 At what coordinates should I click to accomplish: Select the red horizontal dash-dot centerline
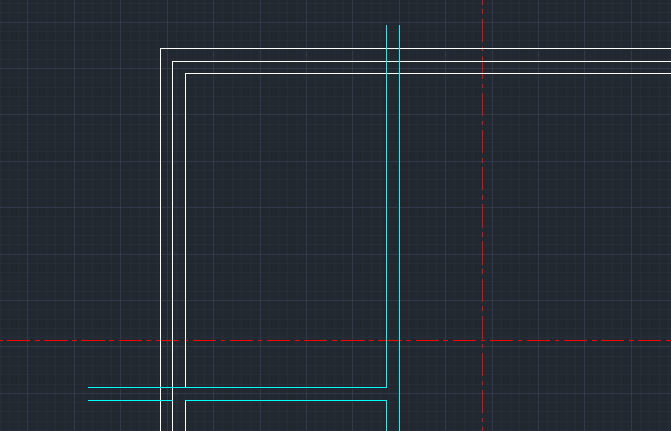tap(336, 341)
